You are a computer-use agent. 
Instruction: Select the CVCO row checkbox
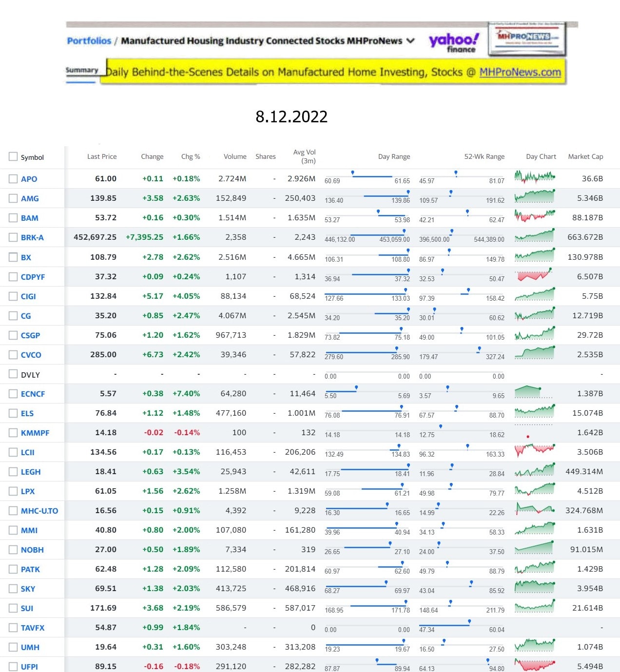tap(13, 355)
